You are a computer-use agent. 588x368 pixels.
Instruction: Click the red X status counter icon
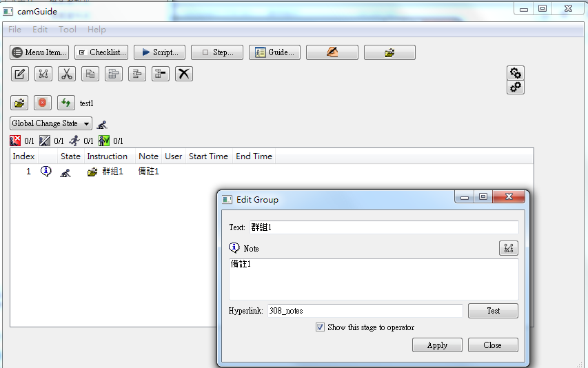15,141
